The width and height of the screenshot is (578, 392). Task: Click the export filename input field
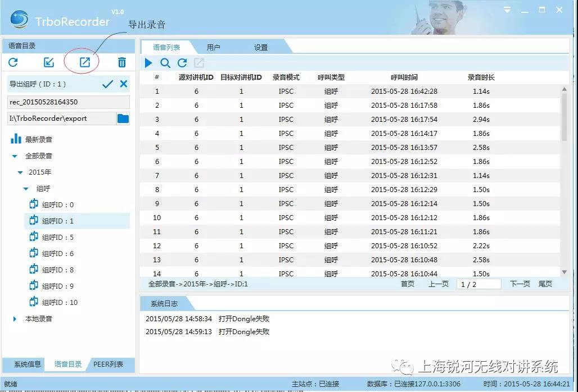69,102
